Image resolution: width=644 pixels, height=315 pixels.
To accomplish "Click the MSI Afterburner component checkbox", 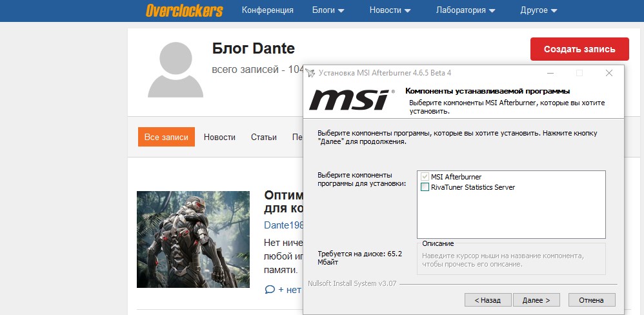I will pyautogui.click(x=425, y=177).
